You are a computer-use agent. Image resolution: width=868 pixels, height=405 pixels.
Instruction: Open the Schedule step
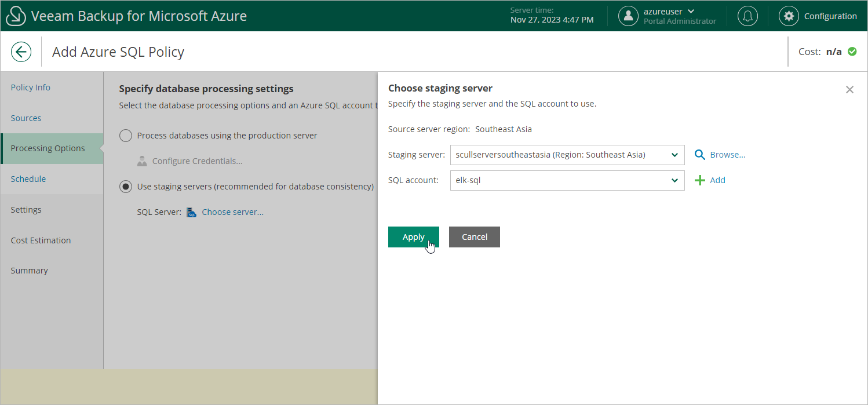28,179
